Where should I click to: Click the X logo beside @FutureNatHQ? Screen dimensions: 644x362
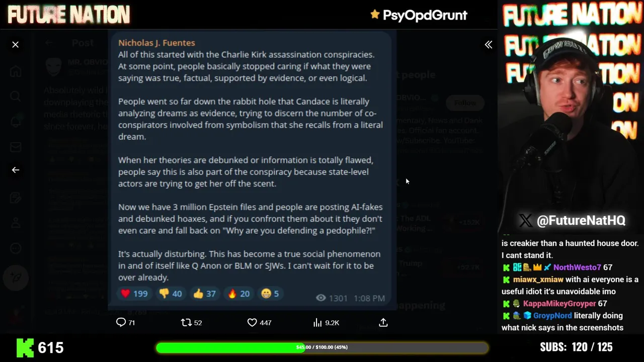coord(525,220)
